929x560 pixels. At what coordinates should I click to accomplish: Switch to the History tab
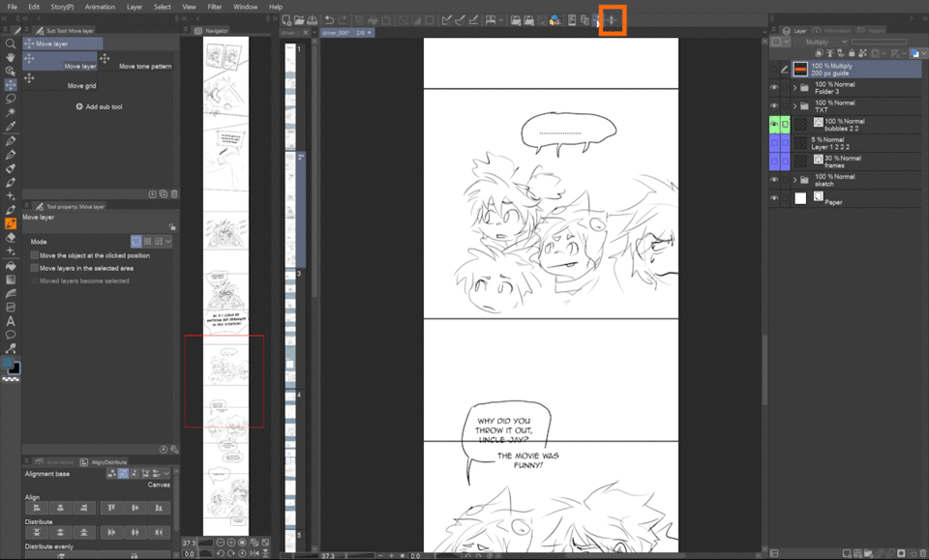871,30
